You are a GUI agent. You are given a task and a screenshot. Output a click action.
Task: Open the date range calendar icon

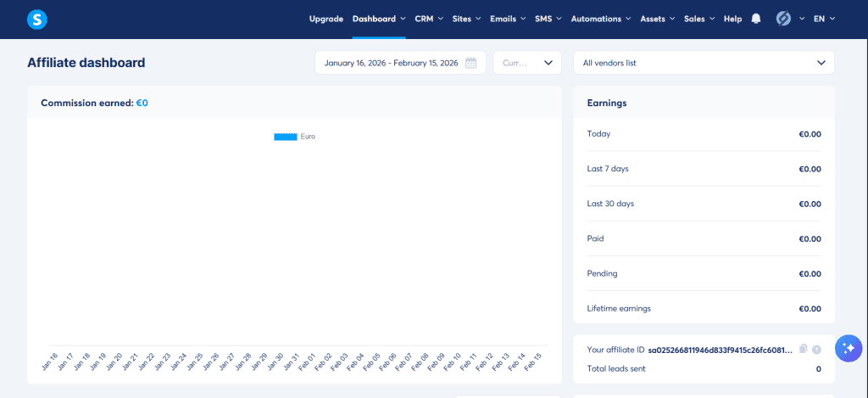pos(470,63)
